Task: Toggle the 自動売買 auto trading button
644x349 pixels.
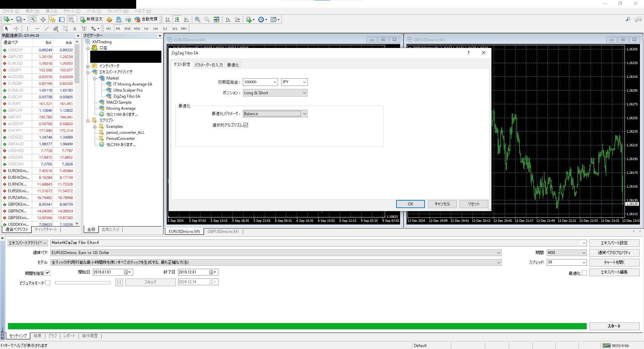Action: tap(146, 19)
